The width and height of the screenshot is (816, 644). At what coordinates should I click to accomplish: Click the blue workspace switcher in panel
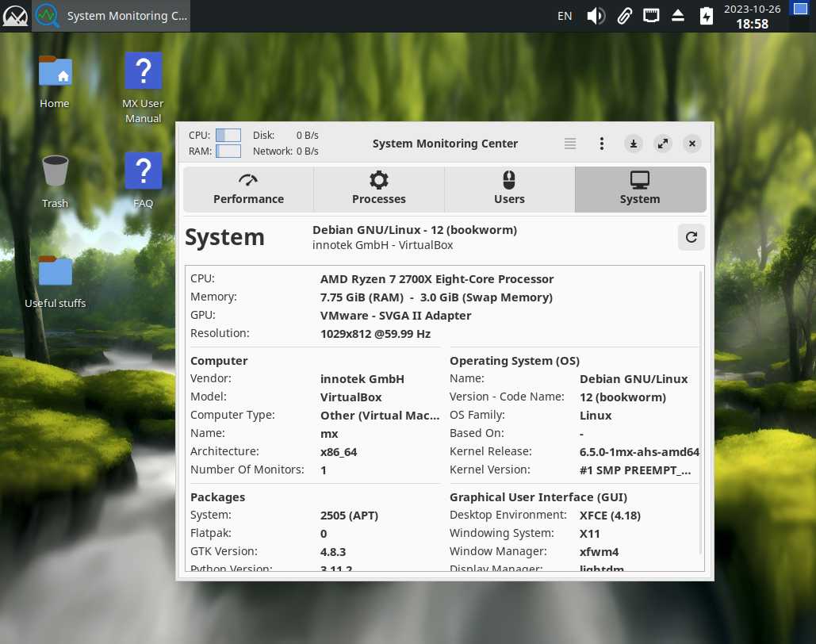800,9
